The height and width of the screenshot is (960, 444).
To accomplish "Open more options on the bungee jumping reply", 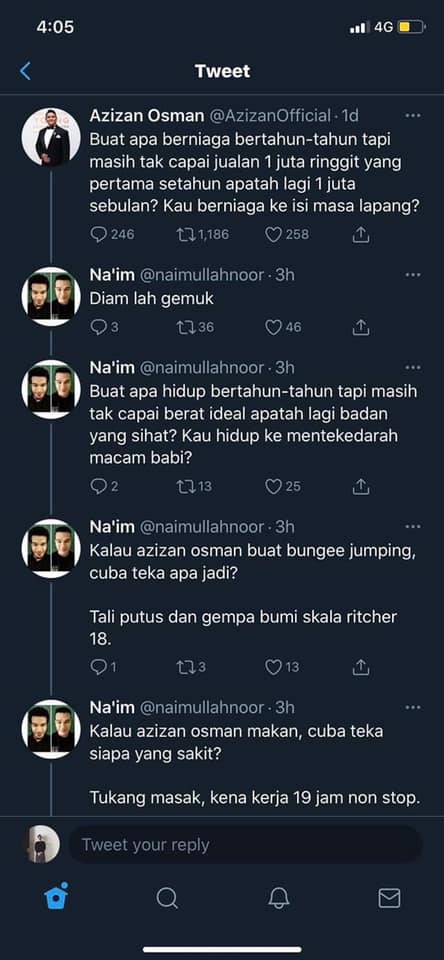I will coord(413,527).
